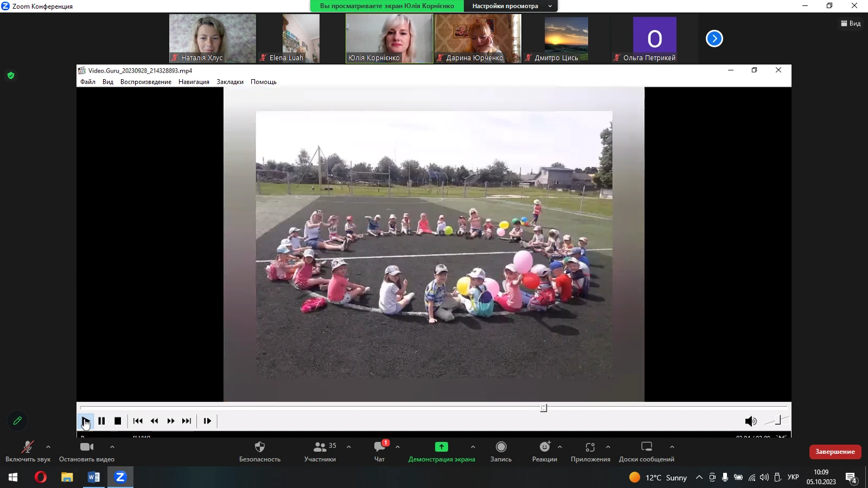Click the red Завершение end meeting button

click(x=835, y=452)
